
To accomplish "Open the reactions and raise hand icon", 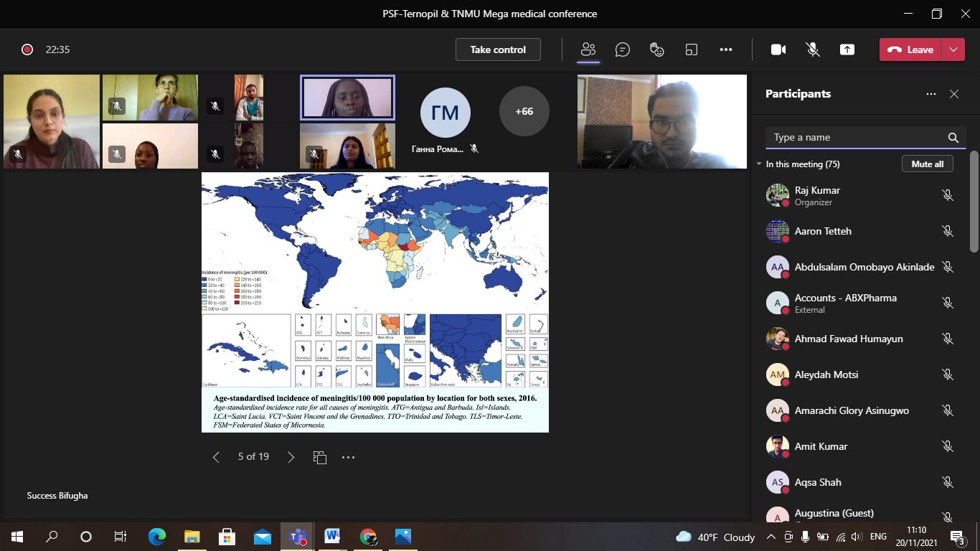I will (x=656, y=50).
